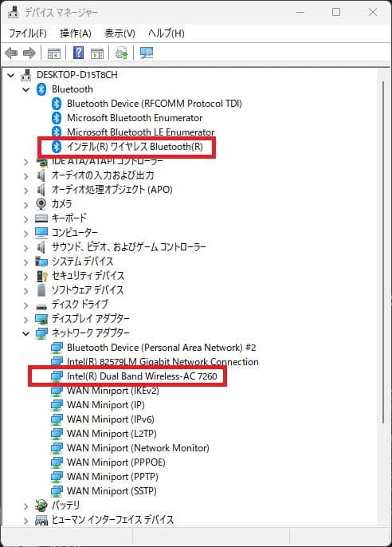This screenshot has height=547, width=392.
Task: Minimize the Device Manager window
Action: [300, 12]
